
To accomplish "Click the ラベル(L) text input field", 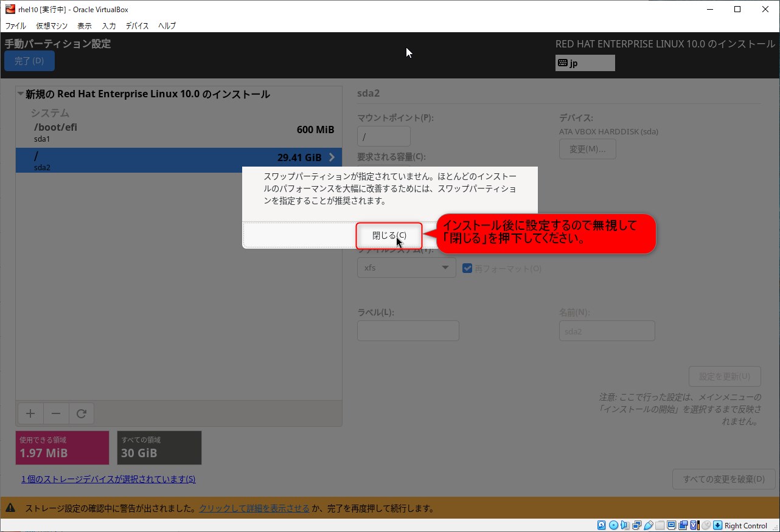I will (408, 331).
